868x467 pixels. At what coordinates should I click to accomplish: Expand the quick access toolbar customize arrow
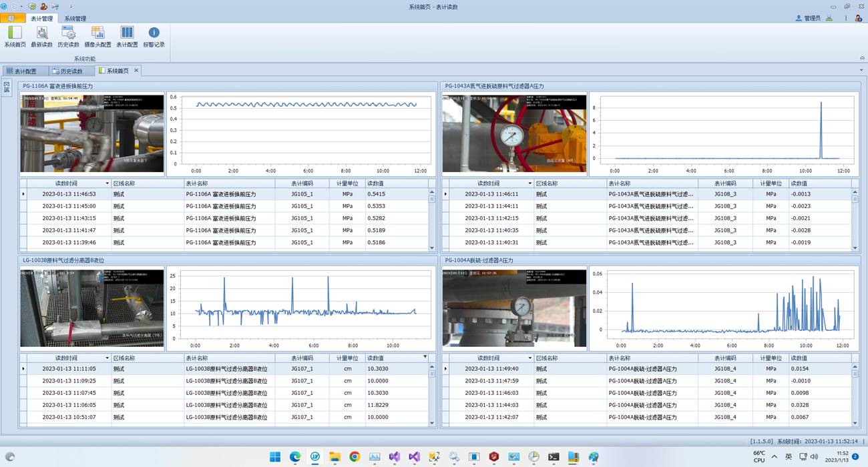71,7
